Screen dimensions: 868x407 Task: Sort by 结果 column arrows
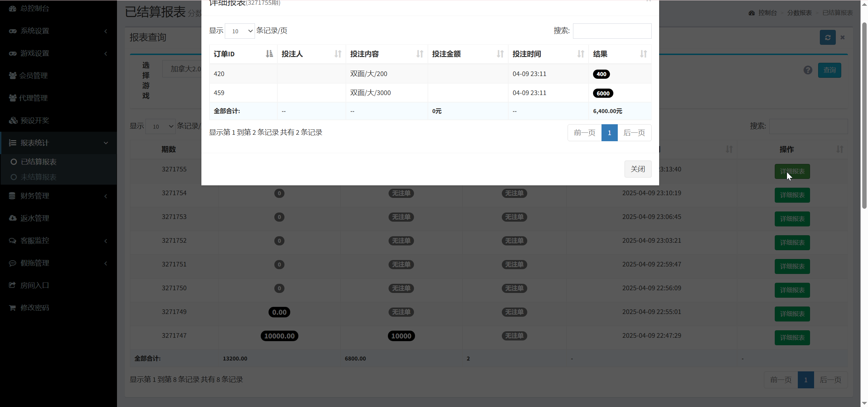[643, 54]
